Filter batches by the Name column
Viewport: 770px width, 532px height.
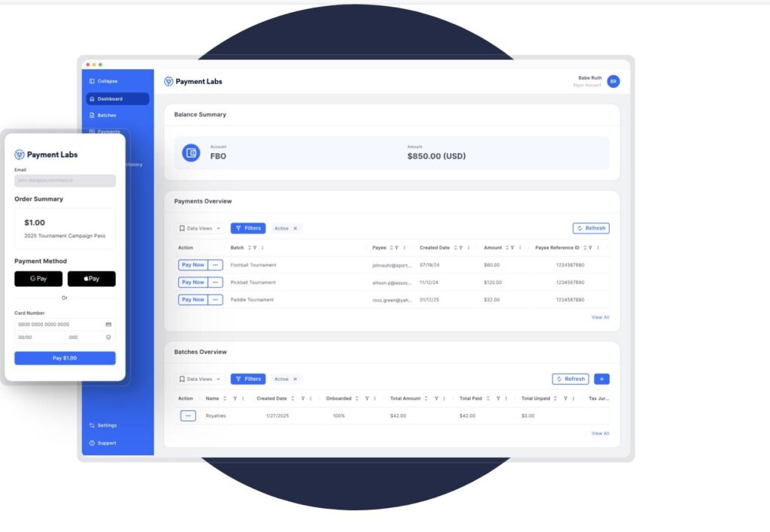coord(235,398)
